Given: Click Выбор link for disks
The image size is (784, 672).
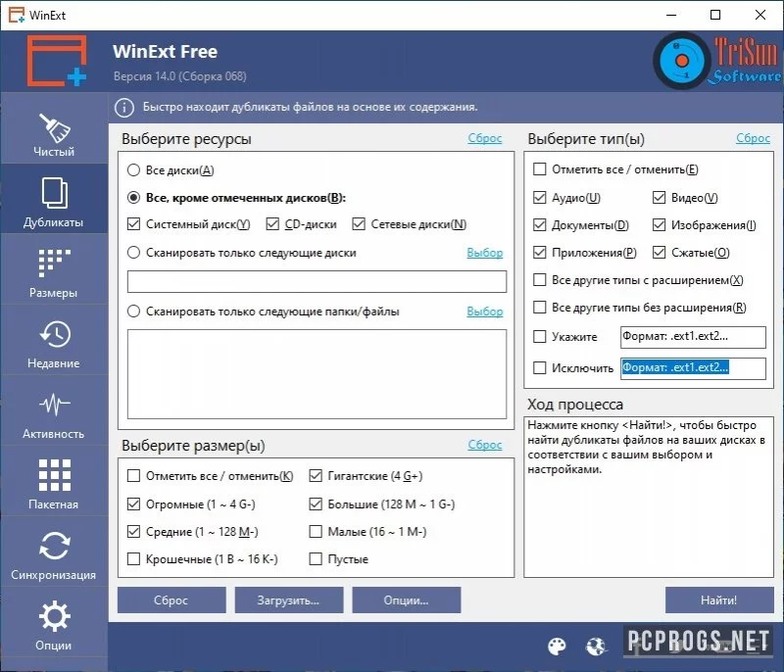Looking at the screenshot, I should [x=484, y=253].
